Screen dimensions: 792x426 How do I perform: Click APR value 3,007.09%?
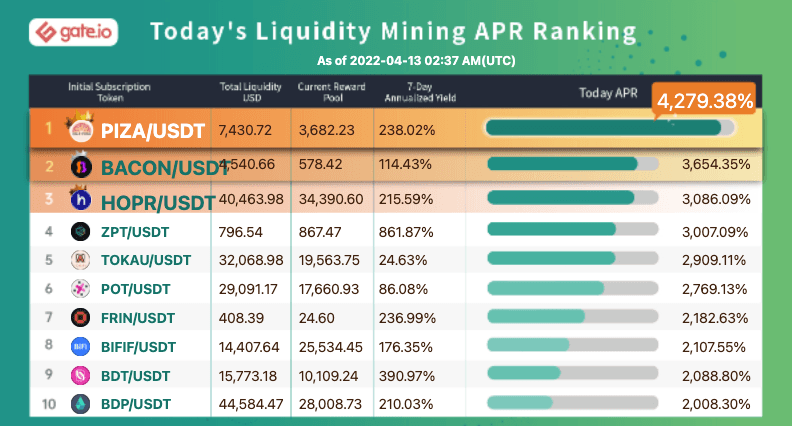[x=715, y=232]
